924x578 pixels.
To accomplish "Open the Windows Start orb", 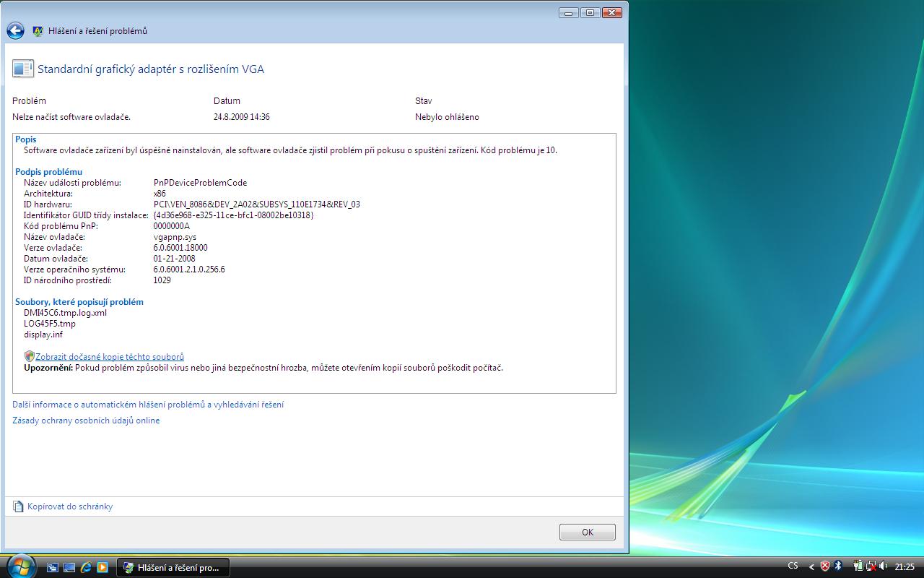I will (x=19, y=566).
